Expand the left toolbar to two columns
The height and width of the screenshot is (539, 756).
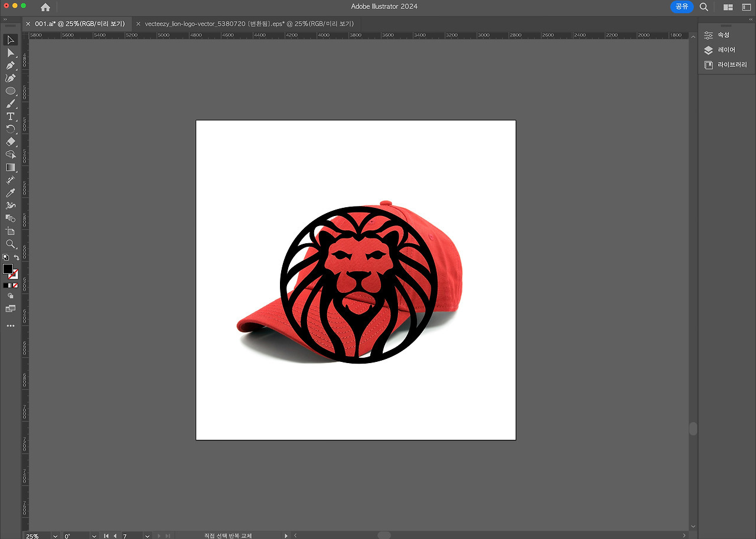[x=5, y=19]
